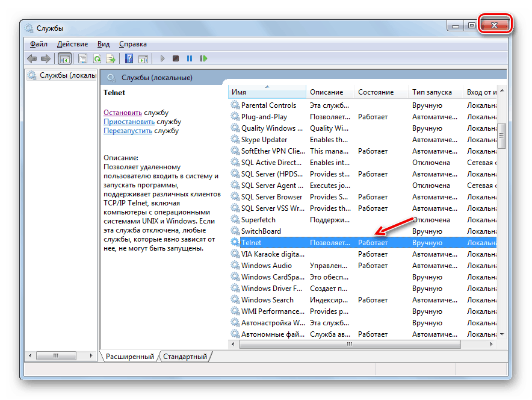Click the Перезапустить службу link
The height and width of the screenshot is (400, 532).
point(128,130)
